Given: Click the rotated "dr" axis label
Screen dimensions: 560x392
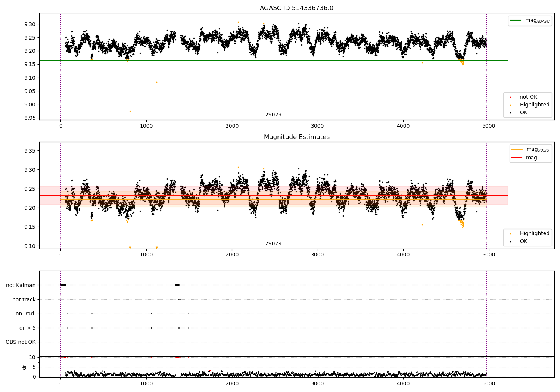Looking at the screenshot, I should (x=24, y=367).
